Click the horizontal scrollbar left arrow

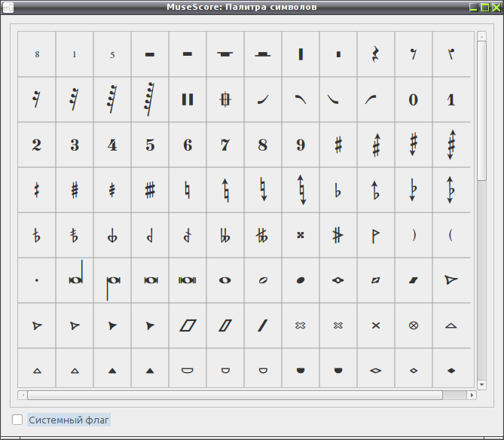(23, 395)
